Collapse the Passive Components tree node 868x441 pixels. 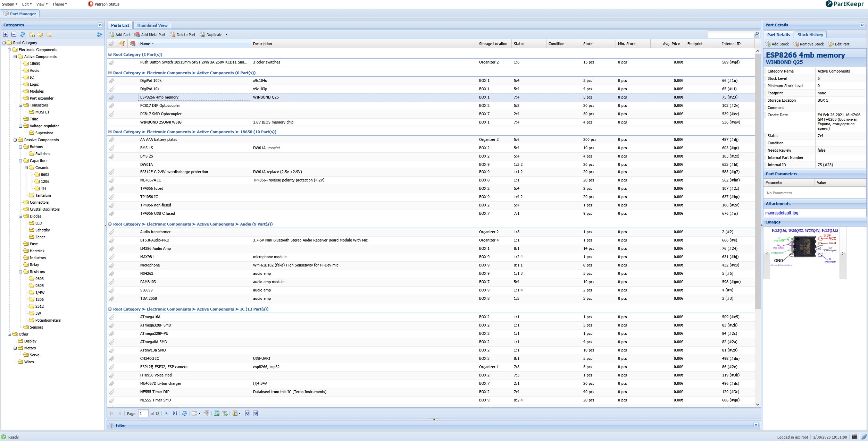(x=15, y=140)
